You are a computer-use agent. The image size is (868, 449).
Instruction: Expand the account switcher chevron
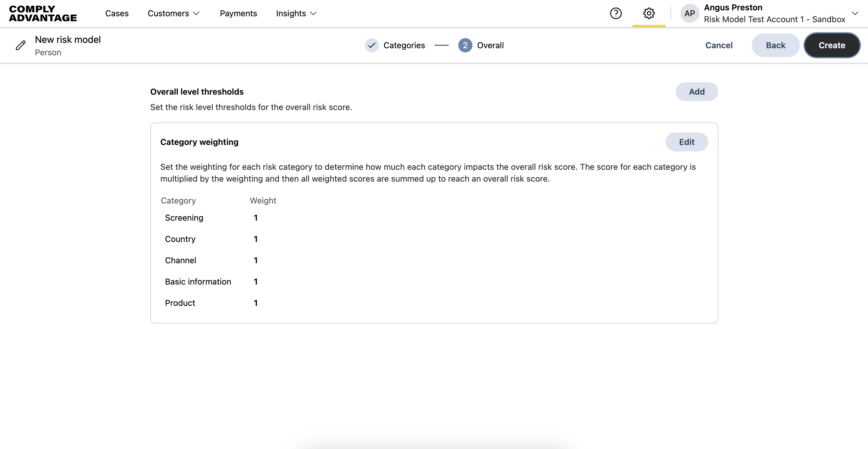tap(854, 14)
